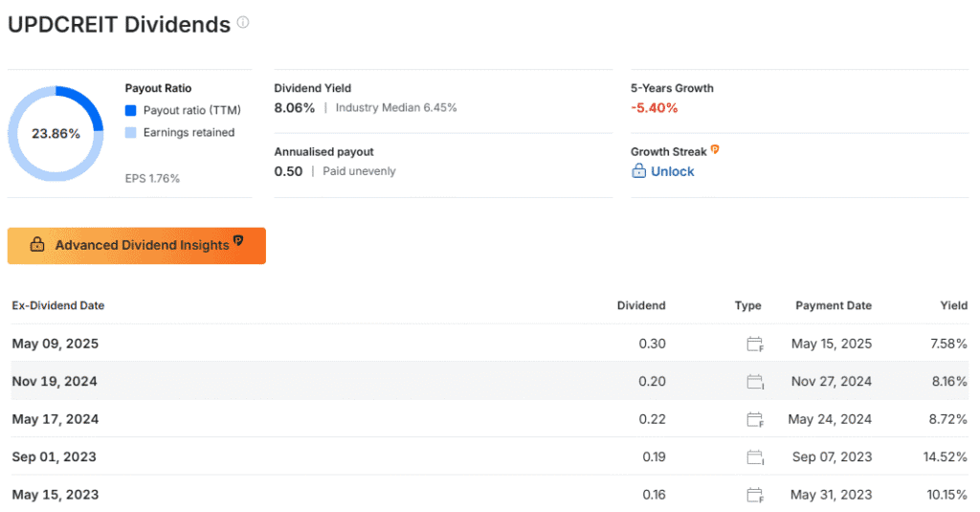
Task: Select the May 15, 2023 ex-dividend date
Action: (55, 495)
